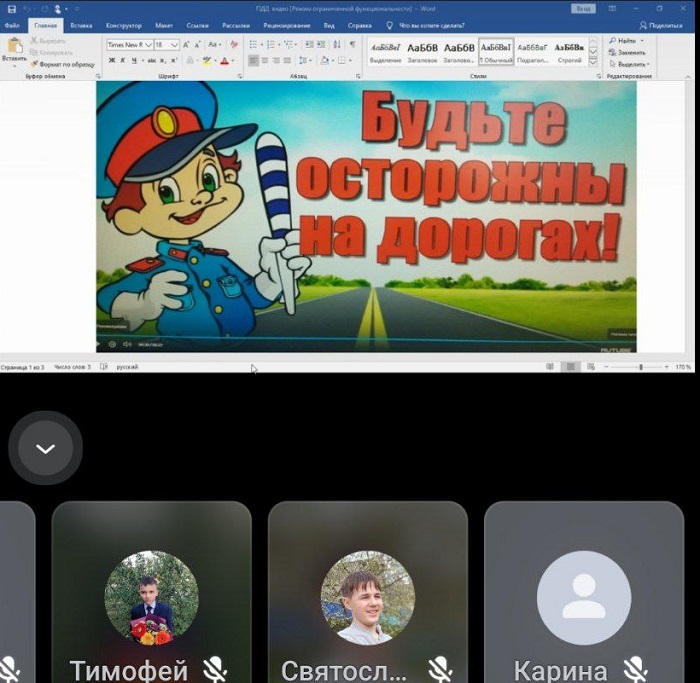Click the Вход sign-in button
This screenshot has width=700, height=683.
(583, 9)
